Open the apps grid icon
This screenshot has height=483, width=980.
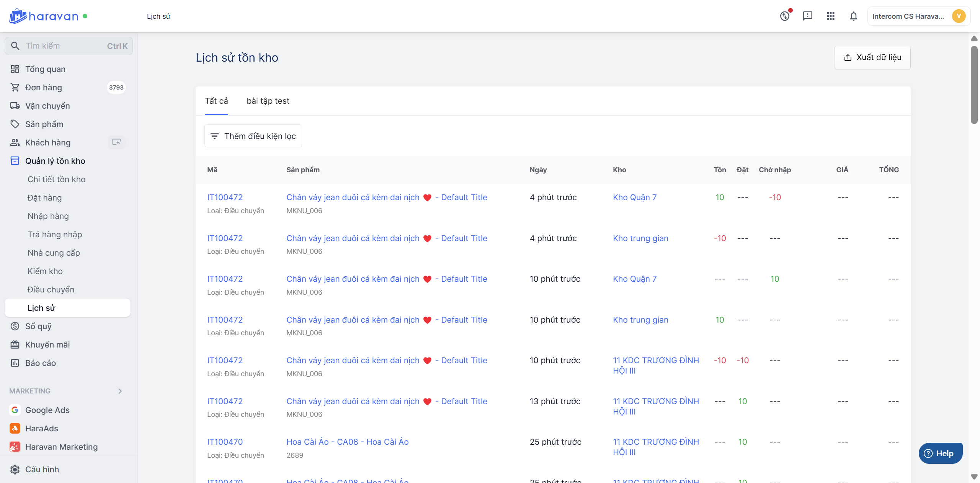830,16
